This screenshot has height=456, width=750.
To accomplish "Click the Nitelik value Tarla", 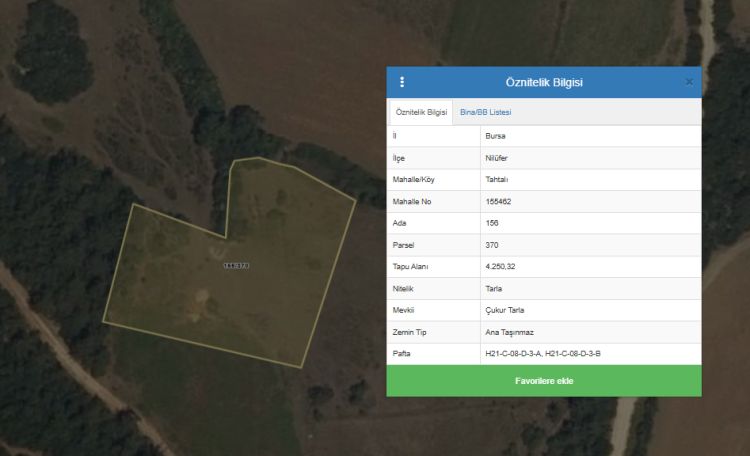I will point(496,288).
